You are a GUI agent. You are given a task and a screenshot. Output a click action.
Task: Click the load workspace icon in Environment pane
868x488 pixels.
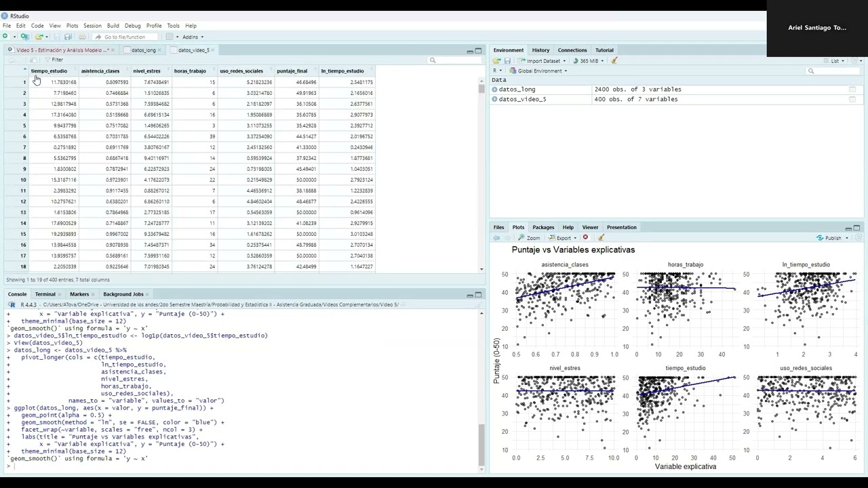coord(496,60)
